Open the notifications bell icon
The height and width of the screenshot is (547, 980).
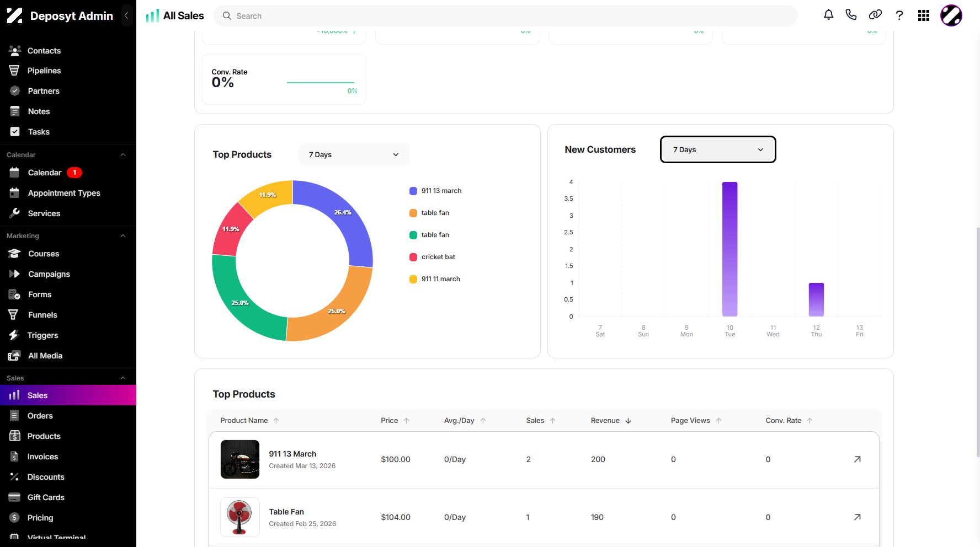pos(828,15)
